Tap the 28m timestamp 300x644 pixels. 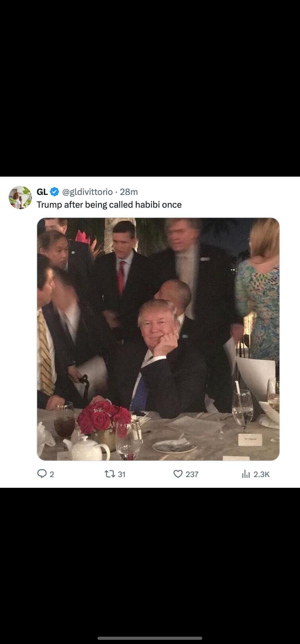click(x=129, y=192)
